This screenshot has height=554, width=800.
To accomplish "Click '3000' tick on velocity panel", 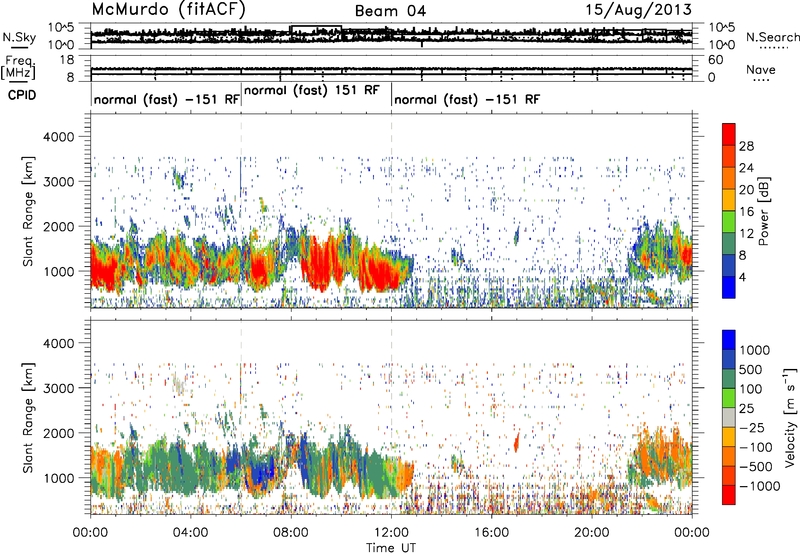I will point(58,388).
